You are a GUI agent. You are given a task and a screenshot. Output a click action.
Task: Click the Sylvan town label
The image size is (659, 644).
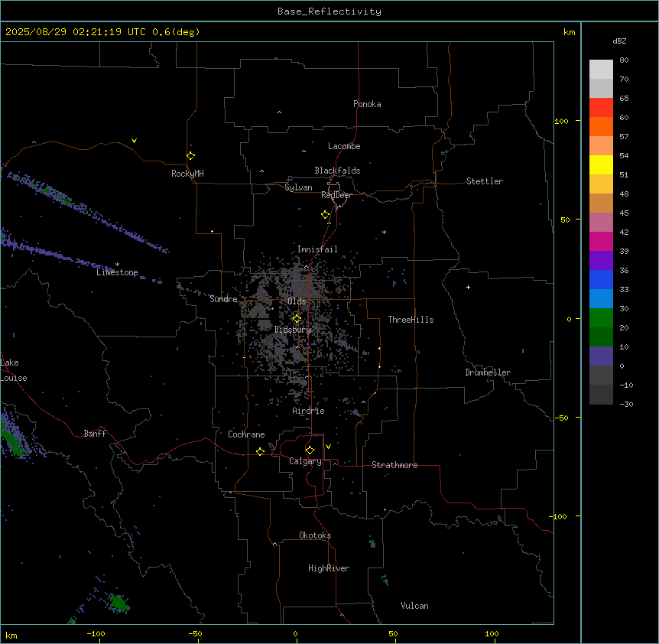pos(298,187)
